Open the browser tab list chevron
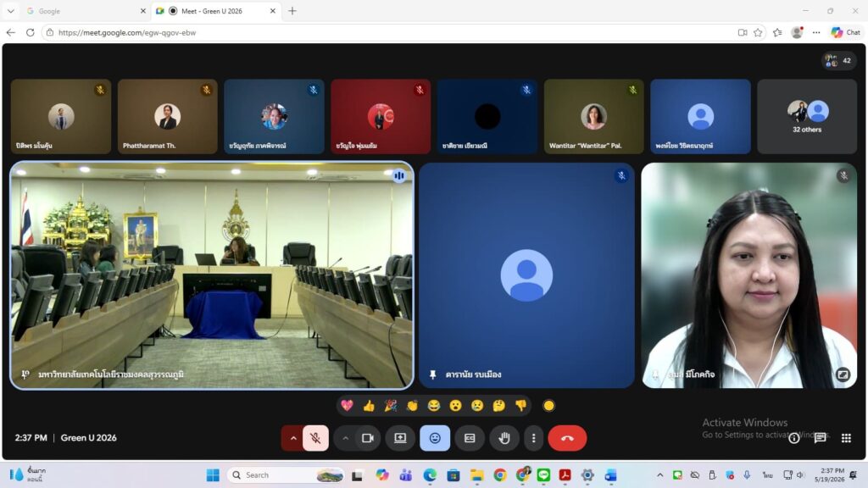This screenshot has height=488, width=868. pos(10,11)
